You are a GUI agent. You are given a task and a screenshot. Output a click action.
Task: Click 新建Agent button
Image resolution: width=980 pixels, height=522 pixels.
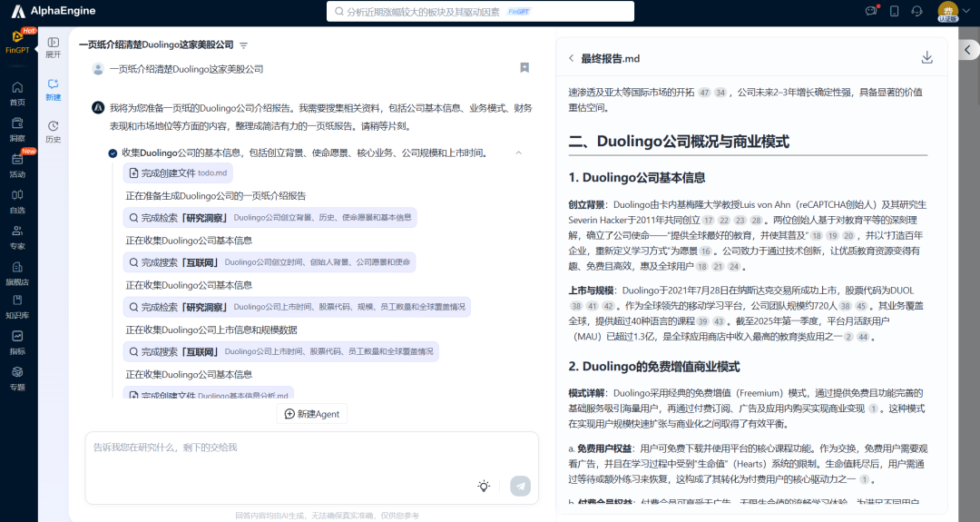(x=312, y=414)
